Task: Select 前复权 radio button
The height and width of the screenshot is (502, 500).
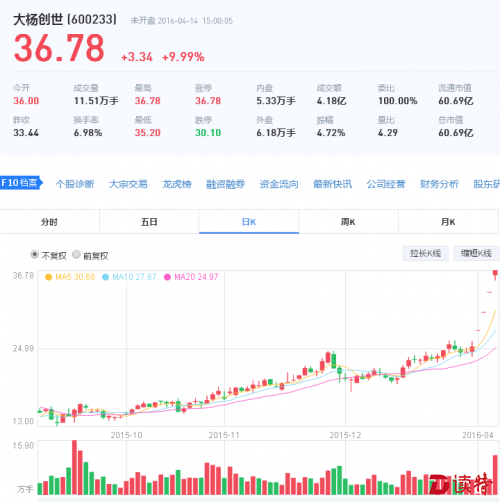Action: pos(76,255)
